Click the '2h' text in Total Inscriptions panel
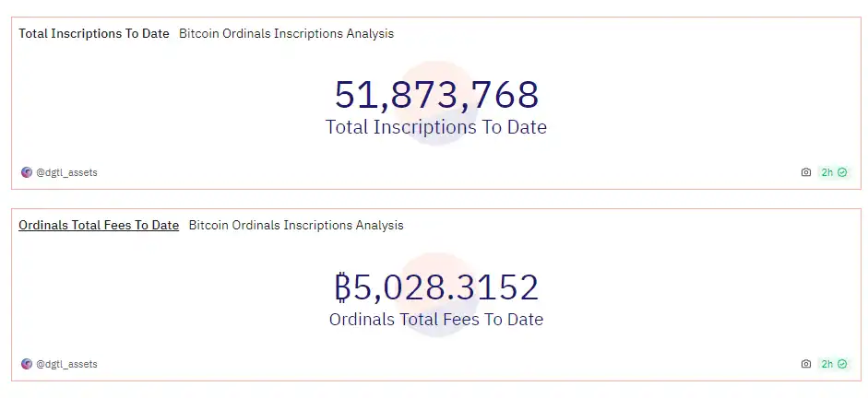Screen dimensions: 868x398 (x=827, y=172)
